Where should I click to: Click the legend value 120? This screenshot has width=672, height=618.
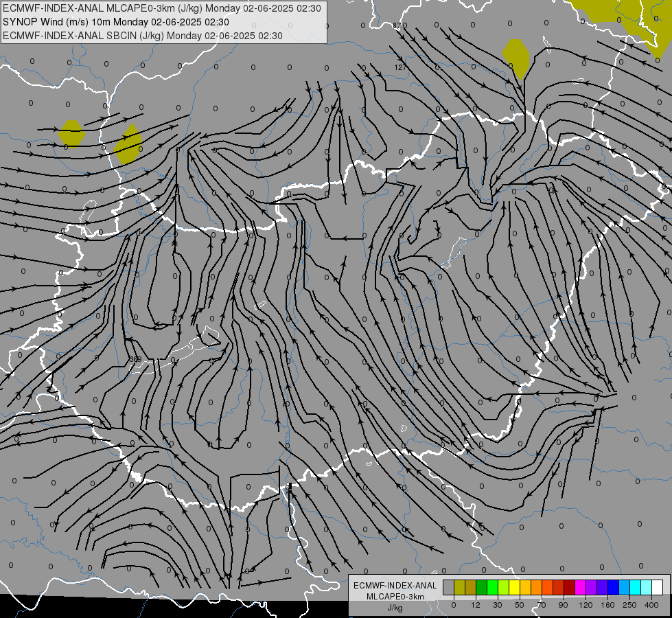[x=586, y=605]
